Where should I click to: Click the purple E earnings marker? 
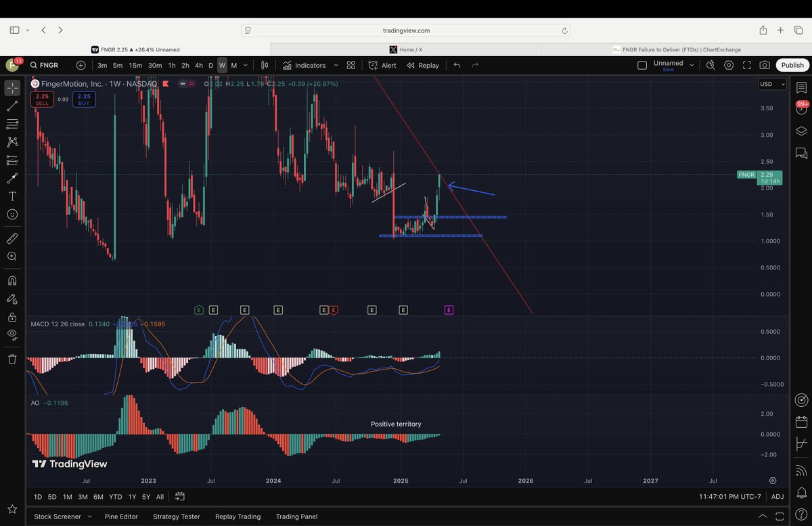pyautogui.click(x=449, y=310)
